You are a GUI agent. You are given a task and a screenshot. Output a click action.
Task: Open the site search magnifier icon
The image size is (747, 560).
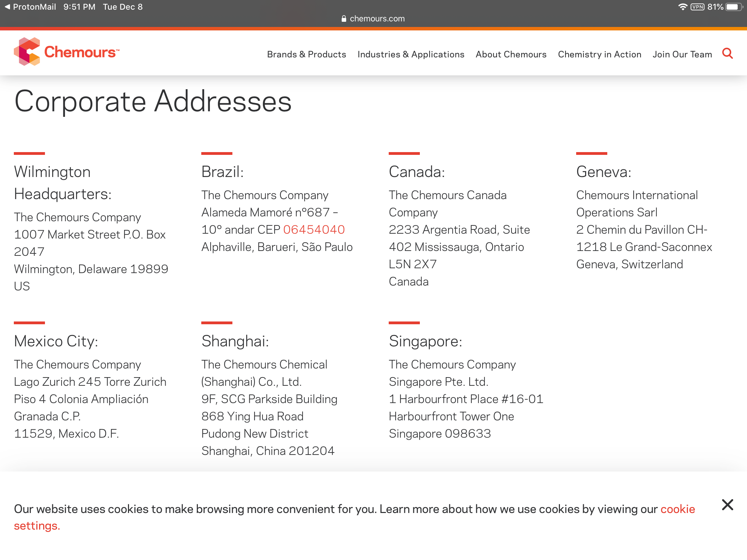[x=728, y=54]
